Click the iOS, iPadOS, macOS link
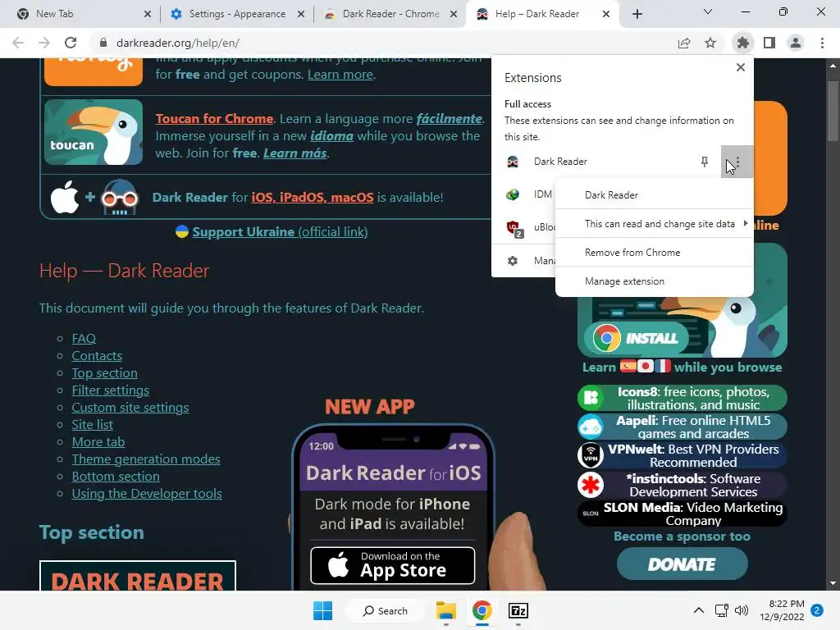The image size is (840, 630). click(313, 197)
